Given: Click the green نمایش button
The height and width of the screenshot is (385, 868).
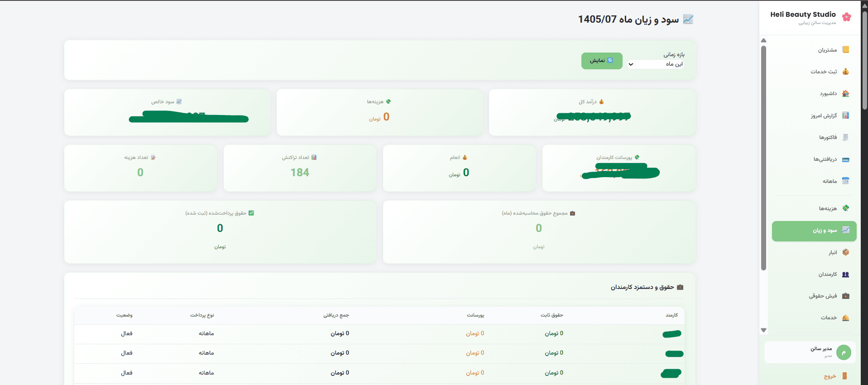Looking at the screenshot, I should pyautogui.click(x=602, y=61).
